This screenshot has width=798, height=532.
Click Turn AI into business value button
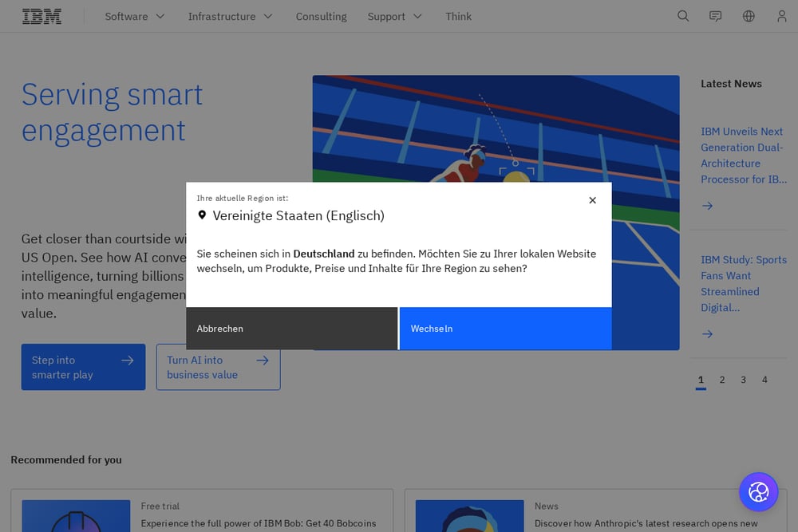pos(219,367)
